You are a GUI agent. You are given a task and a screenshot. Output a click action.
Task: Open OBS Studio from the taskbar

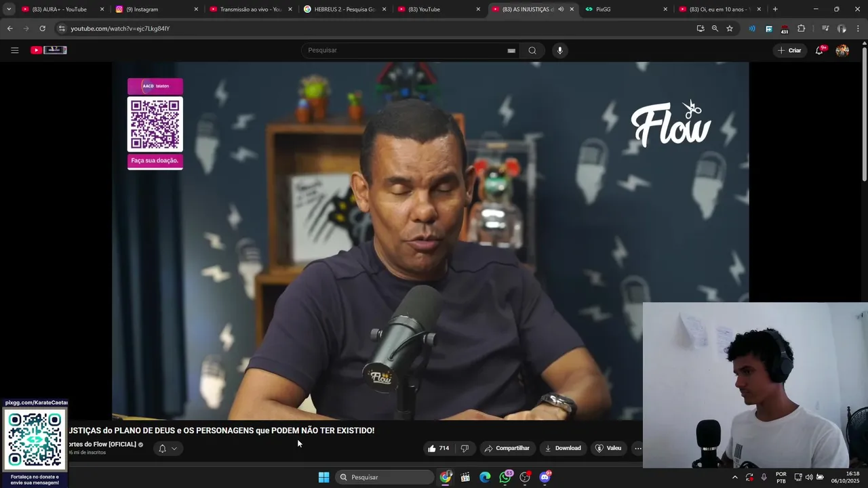coord(525,477)
